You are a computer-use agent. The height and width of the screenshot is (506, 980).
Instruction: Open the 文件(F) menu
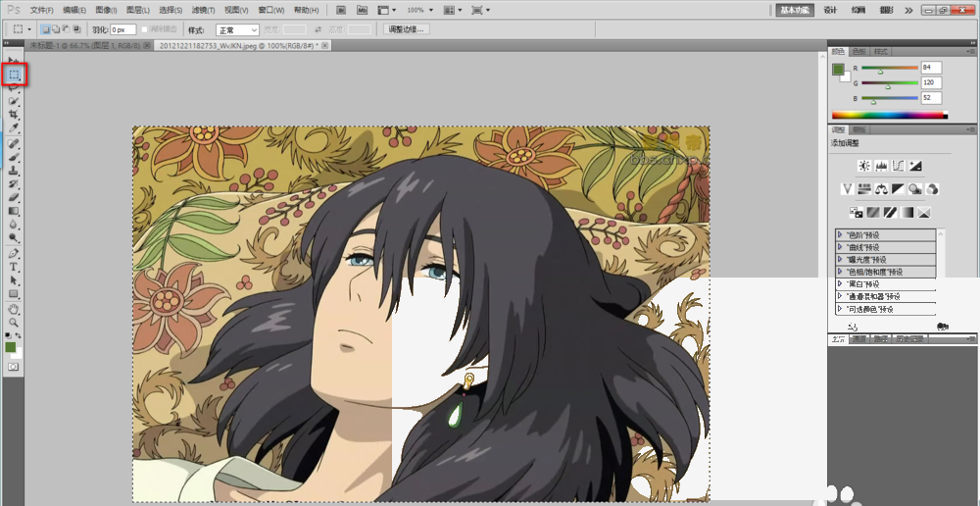click(x=42, y=11)
